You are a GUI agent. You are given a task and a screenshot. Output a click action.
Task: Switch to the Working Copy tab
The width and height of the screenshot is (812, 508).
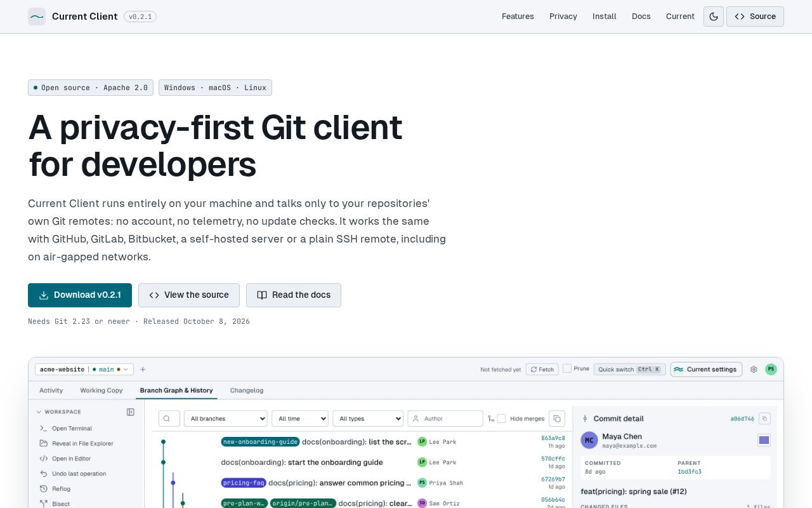[x=101, y=391]
